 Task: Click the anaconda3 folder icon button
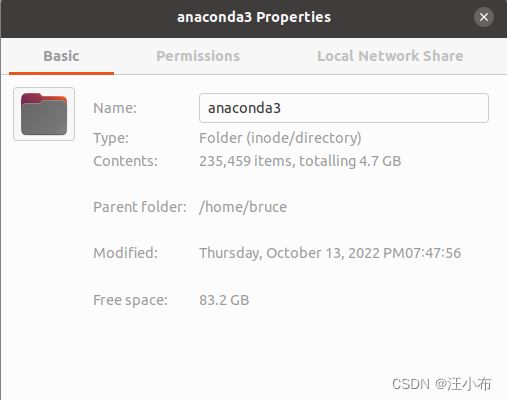pos(44,114)
